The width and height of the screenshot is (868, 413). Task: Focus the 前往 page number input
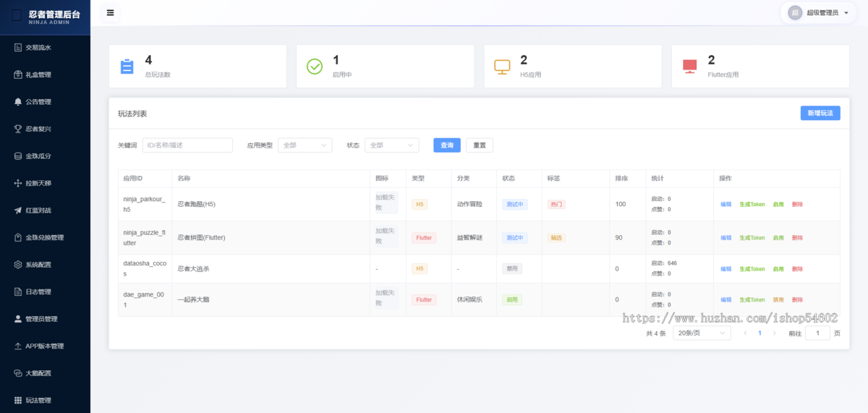pos(817,333)
